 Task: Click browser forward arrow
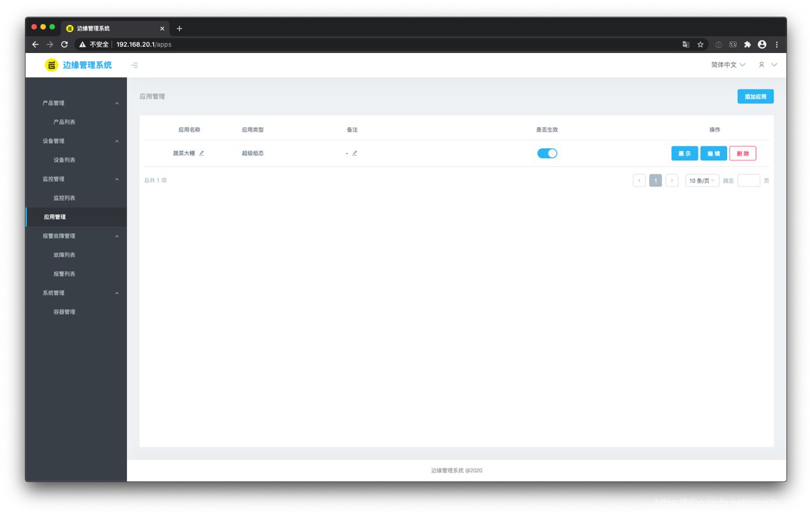coord(50,45)
